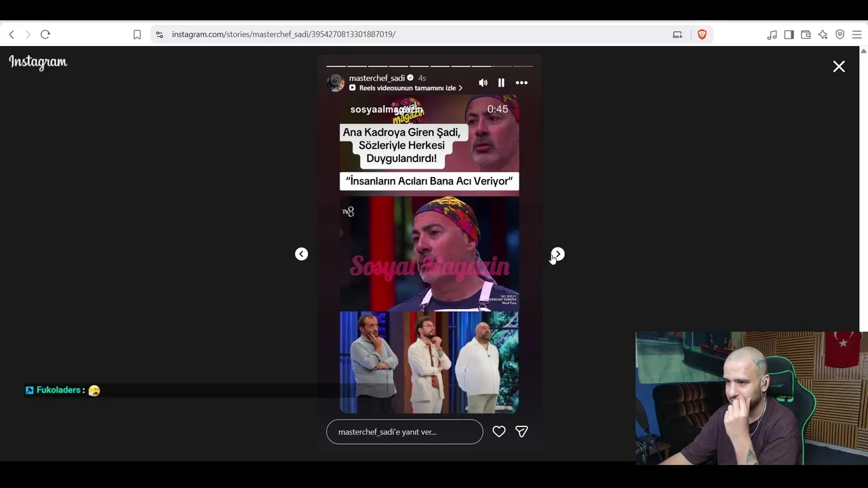Screen dimensions: 868x488
Task: Bookmark this page with the bookmark icon
Action: [x=137, y=35]
